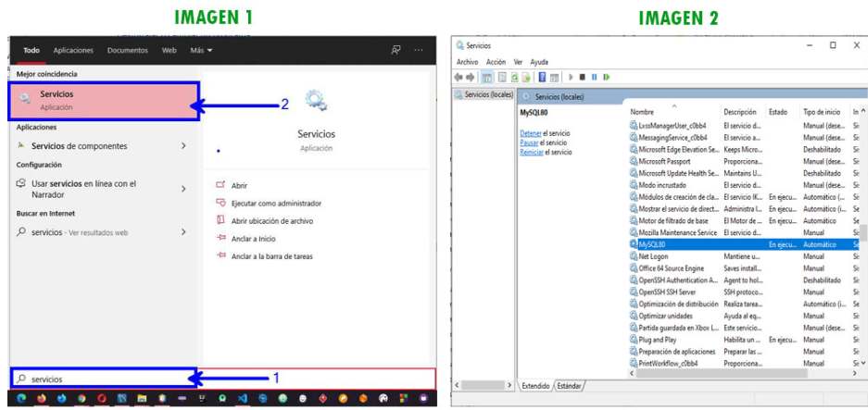
Task: Expand the servicios web results chevron
Action: pyautogui.click(x=183, y=232)
